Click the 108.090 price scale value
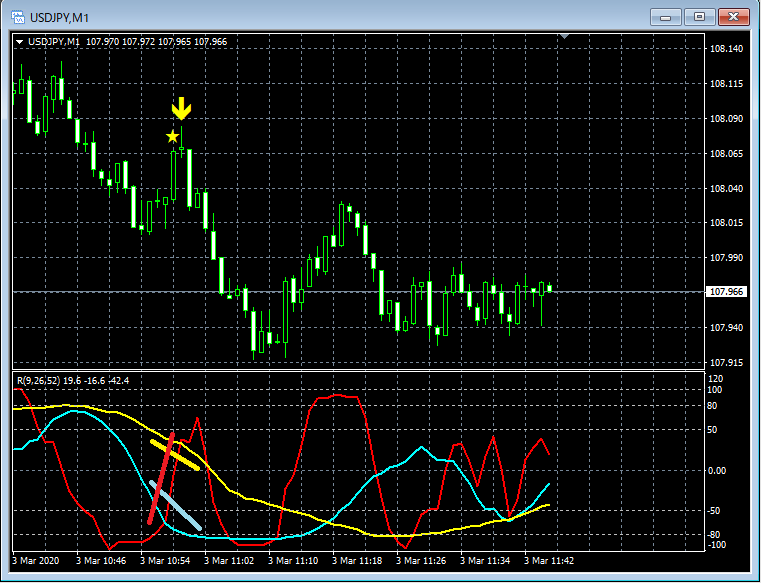 (726, 119)
